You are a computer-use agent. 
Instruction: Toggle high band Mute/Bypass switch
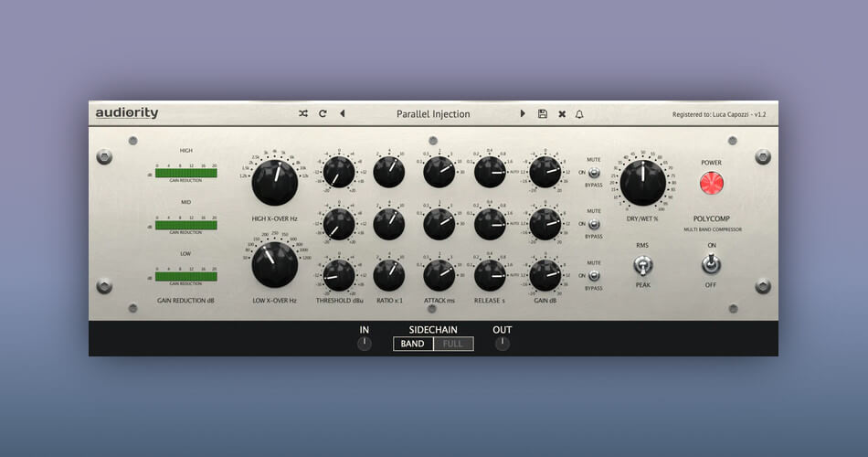pos(595,172)
